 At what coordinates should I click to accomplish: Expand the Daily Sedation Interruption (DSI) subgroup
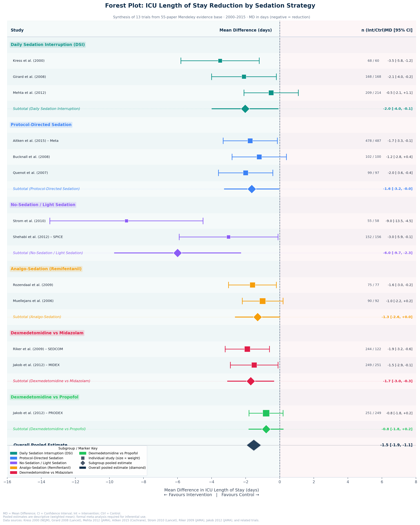pyautogui.click(x=48, y=45)
